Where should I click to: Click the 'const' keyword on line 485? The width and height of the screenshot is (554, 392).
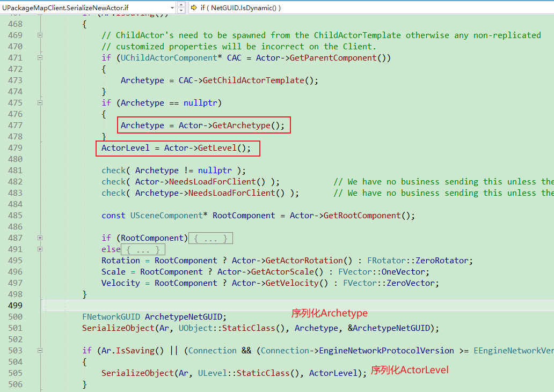coord(113,216)
